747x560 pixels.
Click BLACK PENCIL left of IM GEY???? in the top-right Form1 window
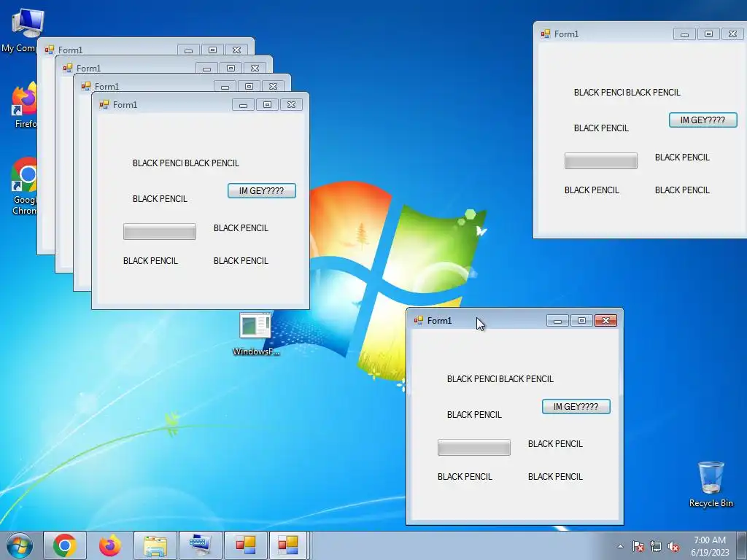coord(601,128)
